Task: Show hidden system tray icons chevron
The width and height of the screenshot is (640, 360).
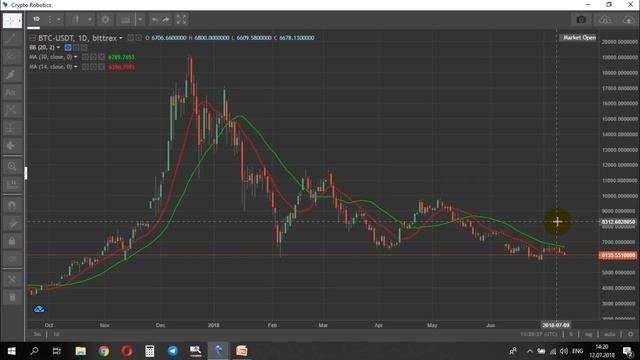Action: point(530,351)
